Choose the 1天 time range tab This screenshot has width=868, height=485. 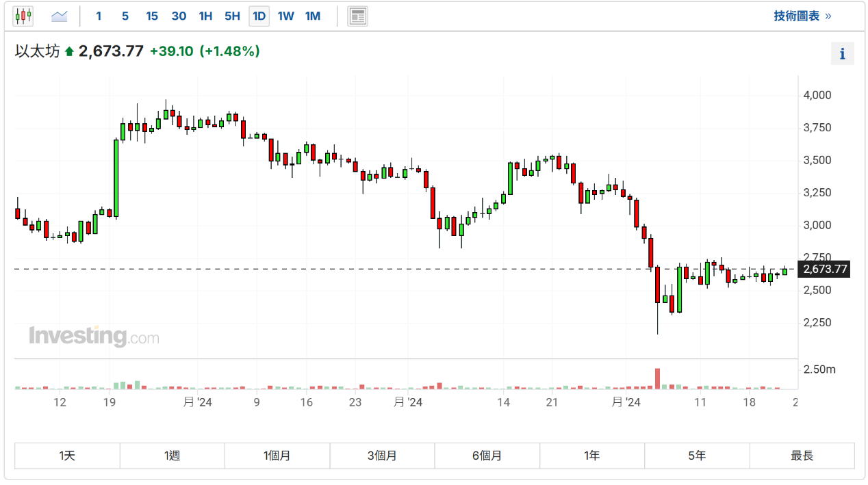pyautogui.click(x=67, y=456)
